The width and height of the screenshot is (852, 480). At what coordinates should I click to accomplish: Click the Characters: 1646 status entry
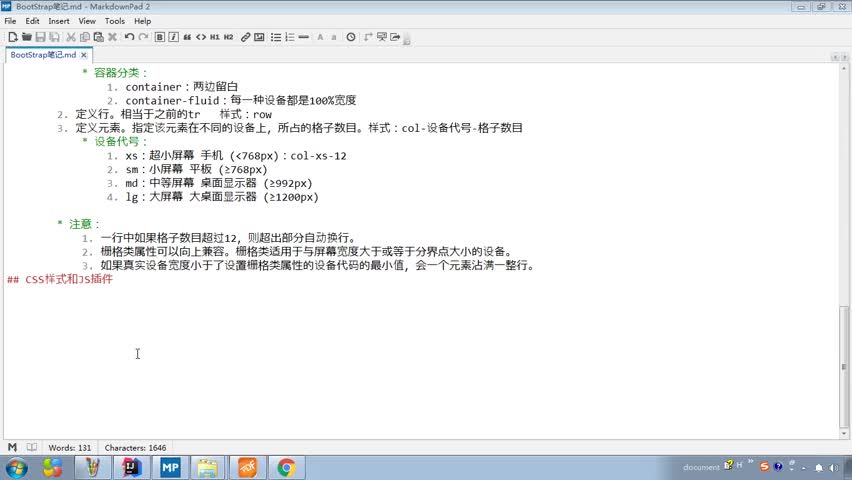pos(135,448)
